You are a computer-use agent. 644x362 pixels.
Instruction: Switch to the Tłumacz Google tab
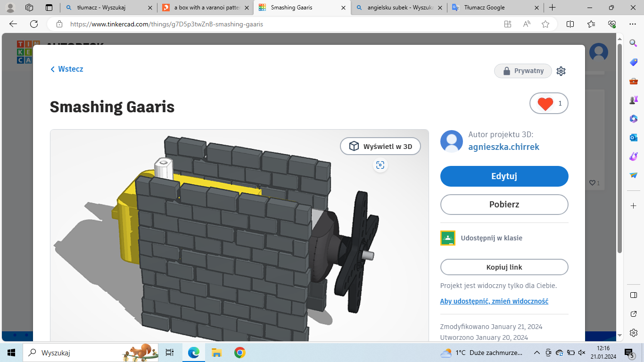coord(494,8)
